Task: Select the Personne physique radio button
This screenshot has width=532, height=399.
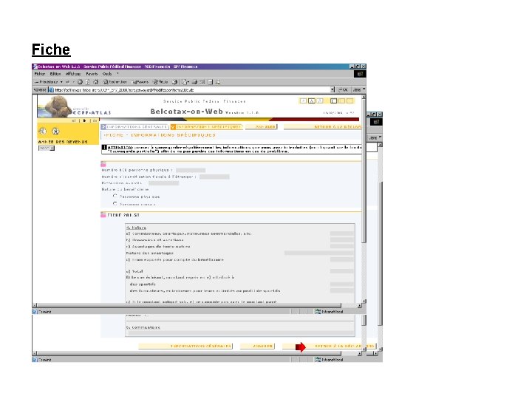Action: 115,196
